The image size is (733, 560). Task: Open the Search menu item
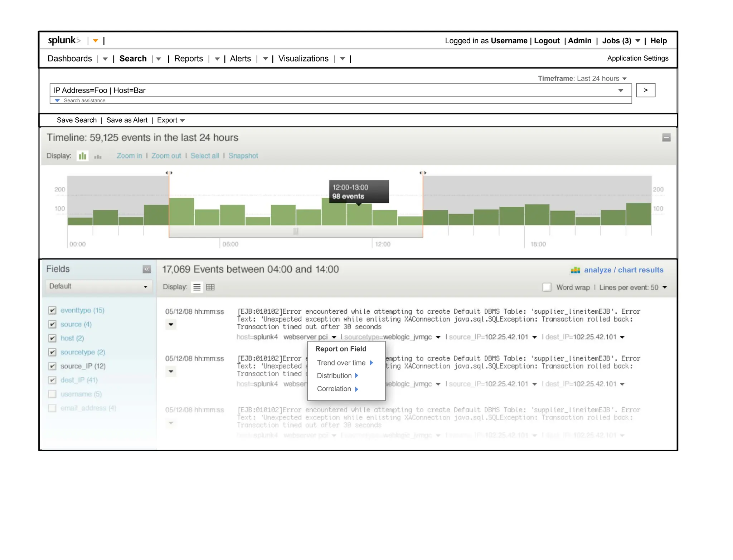[x=133, y=59]
